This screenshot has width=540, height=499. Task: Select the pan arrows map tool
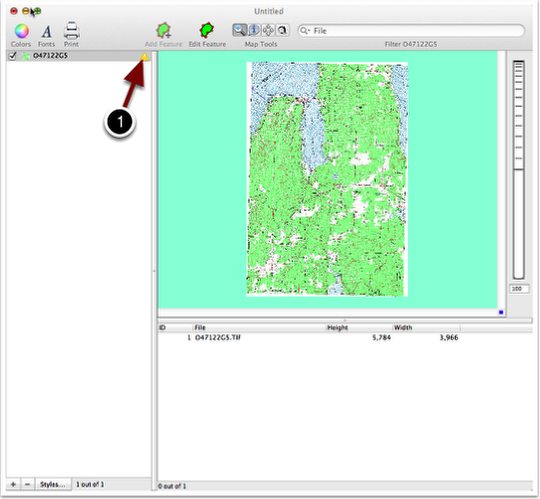268,30
